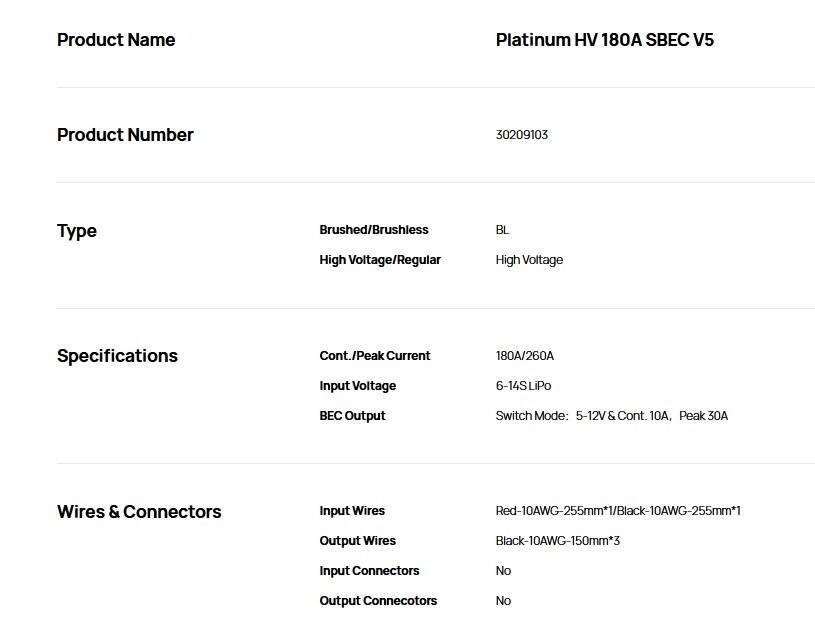Select the "High Voltage" value
The image size is (815, 625).
pyautogui.click(x=529, y=260)
